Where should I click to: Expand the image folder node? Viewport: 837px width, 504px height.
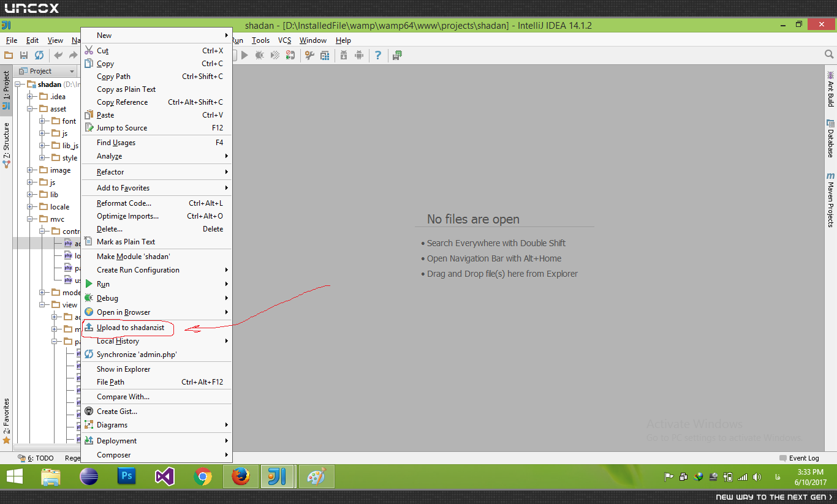pos(30,170)
